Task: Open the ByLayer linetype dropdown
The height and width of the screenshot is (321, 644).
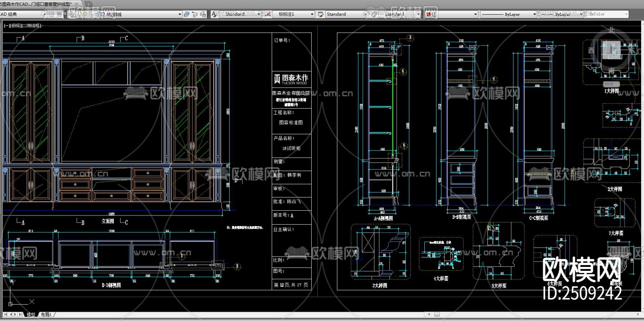Action: tap(535, 14)
